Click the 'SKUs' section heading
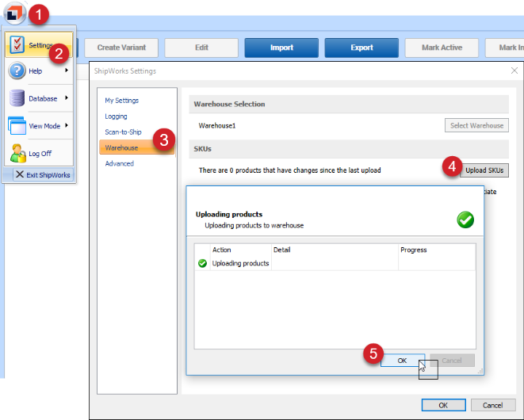 [x=202, y=149]
